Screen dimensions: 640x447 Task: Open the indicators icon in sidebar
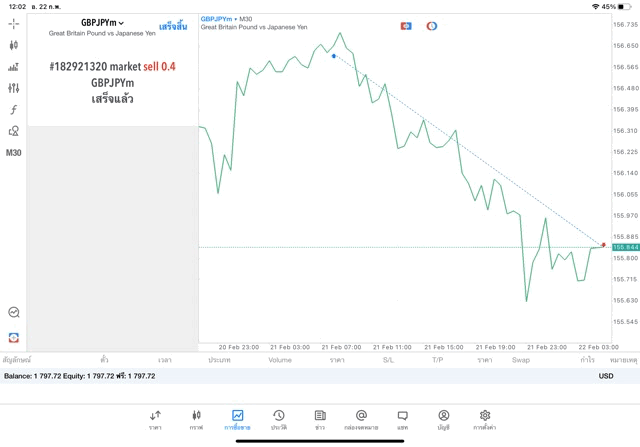13,67
